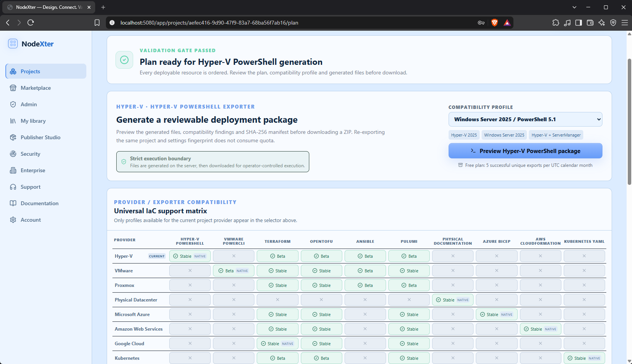Go to Admin section

pyautogui.click(x=46, y=104)
